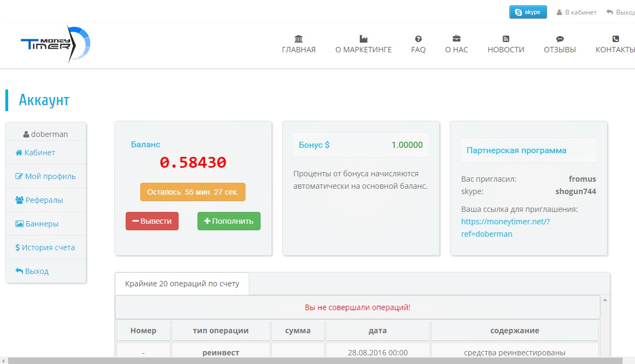
Task: Select the Крайние 20 операций по счету tab
Action: coord(182,284)
